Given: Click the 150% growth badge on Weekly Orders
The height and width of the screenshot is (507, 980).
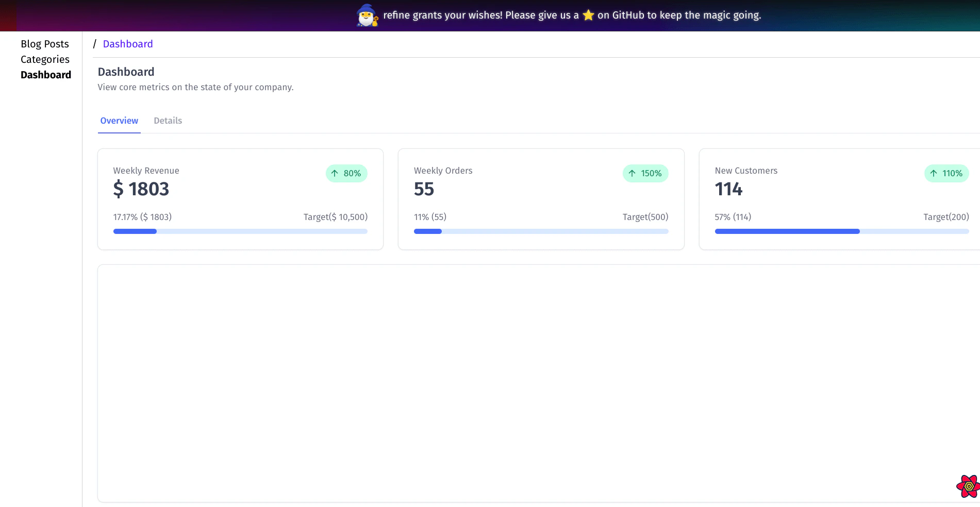Looking at the screenshot, I should tap(645, 173).
